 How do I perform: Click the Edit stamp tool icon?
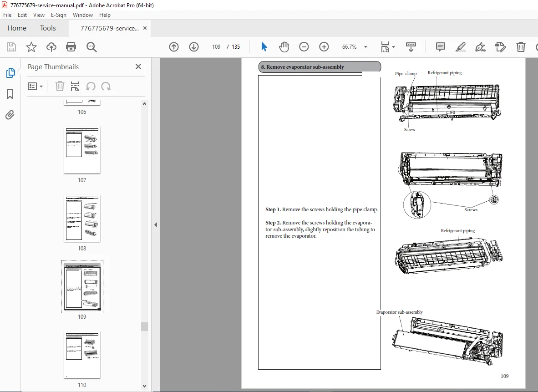[501, 47]
